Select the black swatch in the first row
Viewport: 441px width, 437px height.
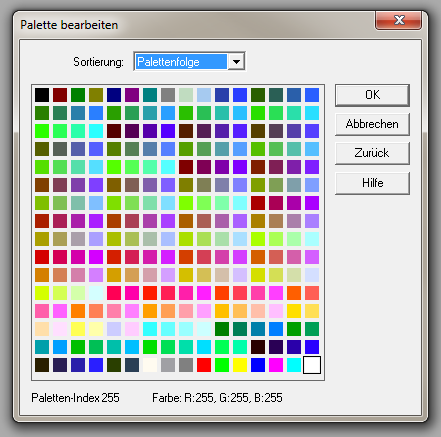[42, 95]
